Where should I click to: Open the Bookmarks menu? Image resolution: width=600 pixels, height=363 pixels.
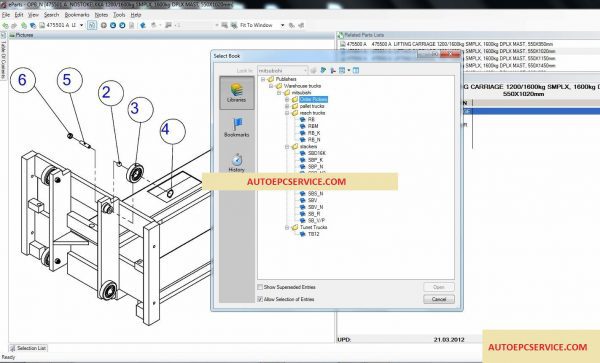coord(77,15)
